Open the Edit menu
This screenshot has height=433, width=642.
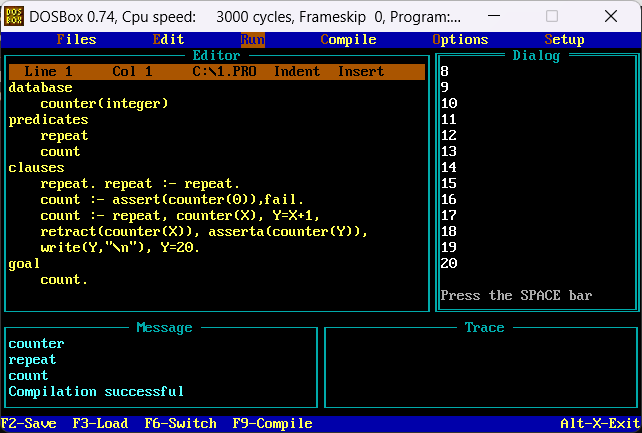point(168,40)
